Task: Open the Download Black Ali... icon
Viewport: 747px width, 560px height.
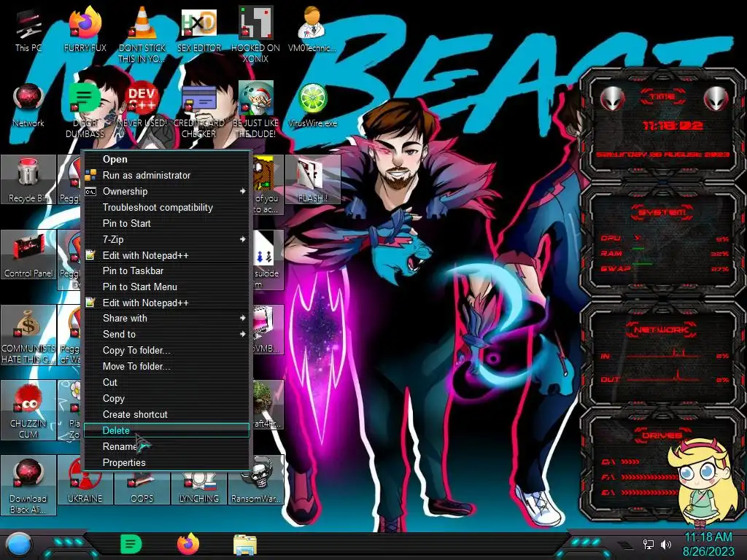Action: [28, 485]
